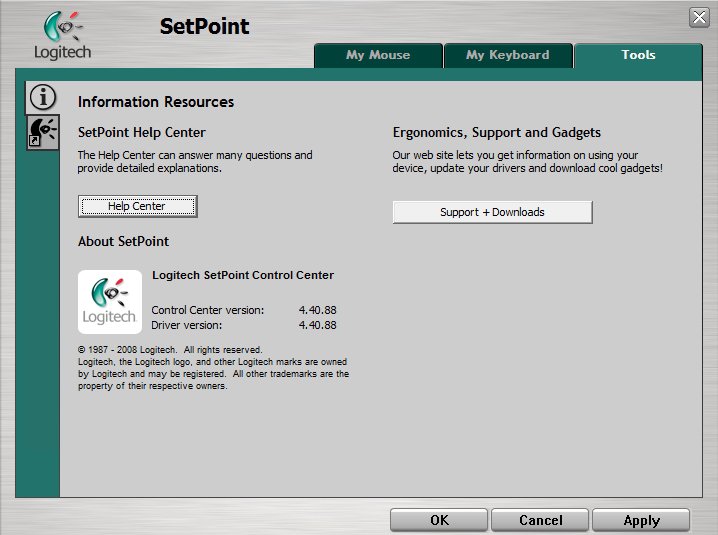Click the About SetPoint heading

[x=123, y=241]
